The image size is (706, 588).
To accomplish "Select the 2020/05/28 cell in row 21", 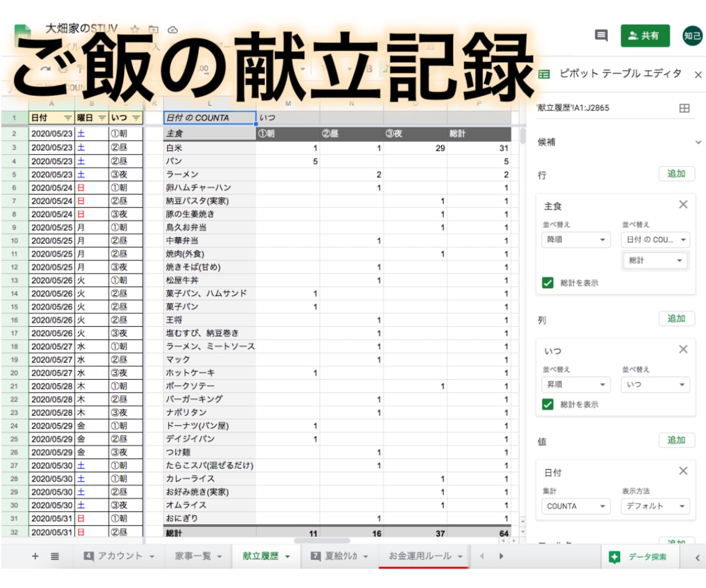I will [x=52, y=386].
